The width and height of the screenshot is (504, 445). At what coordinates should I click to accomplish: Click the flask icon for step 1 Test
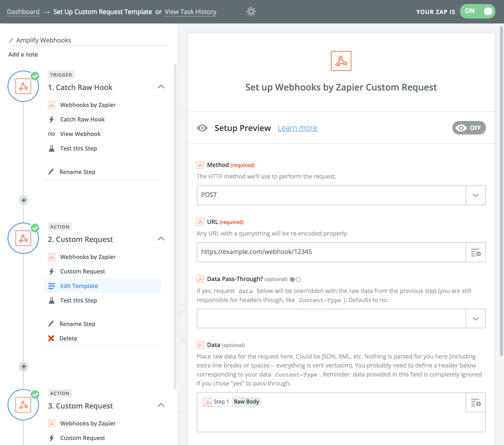52,148
